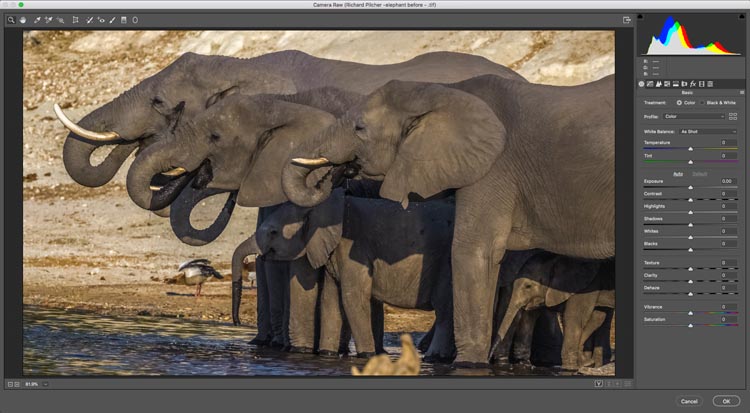Screen dimensions: 750x413
Task: Activate the Crop tool
Action: point(76,20)
